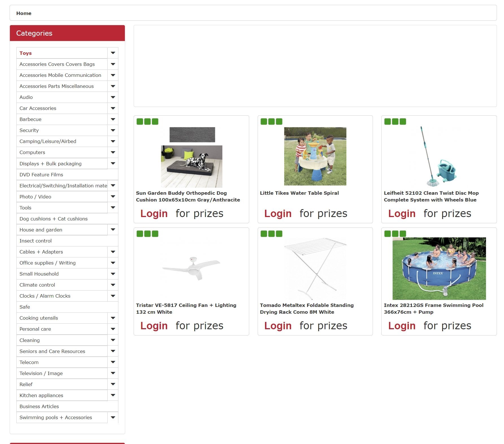
Task: Click Tristar VE-5817 Ceiling Fan title
Action: 186,309
